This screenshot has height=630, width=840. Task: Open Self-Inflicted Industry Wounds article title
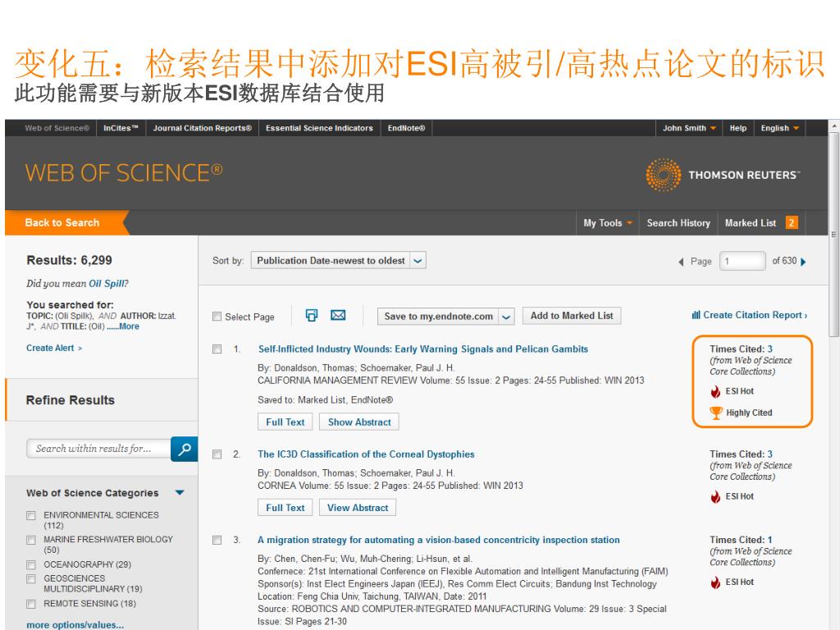[423, 349]
